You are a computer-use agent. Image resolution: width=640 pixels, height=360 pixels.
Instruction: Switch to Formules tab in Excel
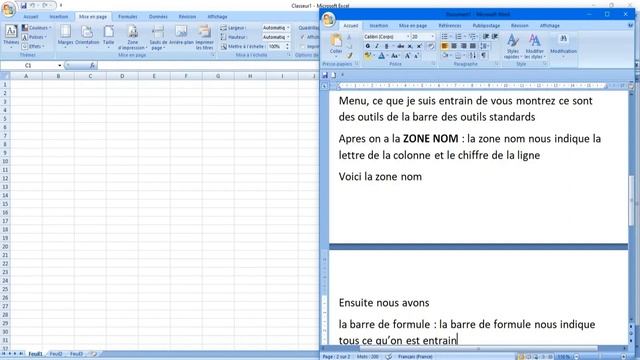[128, 17]
